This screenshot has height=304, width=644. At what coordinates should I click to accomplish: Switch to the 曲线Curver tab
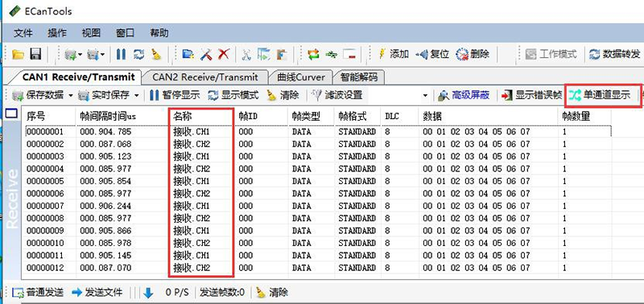pyautogui.click(x=300, y=76)
